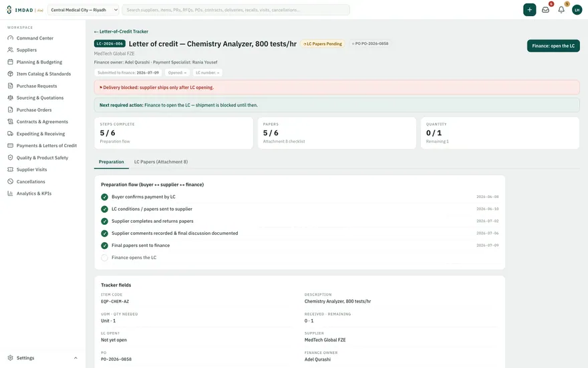Open Command Center from the sidebar
The height and width of the screenshot is (368, 588).
(35, 38)
